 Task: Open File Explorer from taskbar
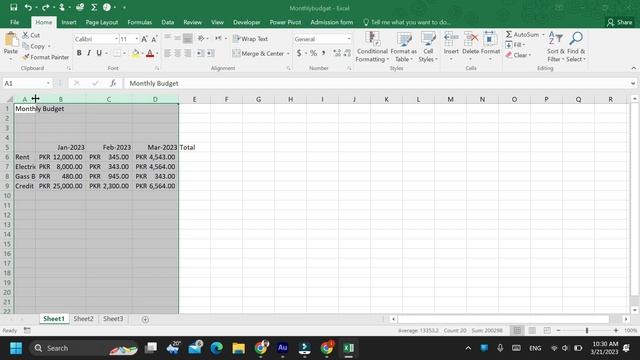(x=238, y=348)
